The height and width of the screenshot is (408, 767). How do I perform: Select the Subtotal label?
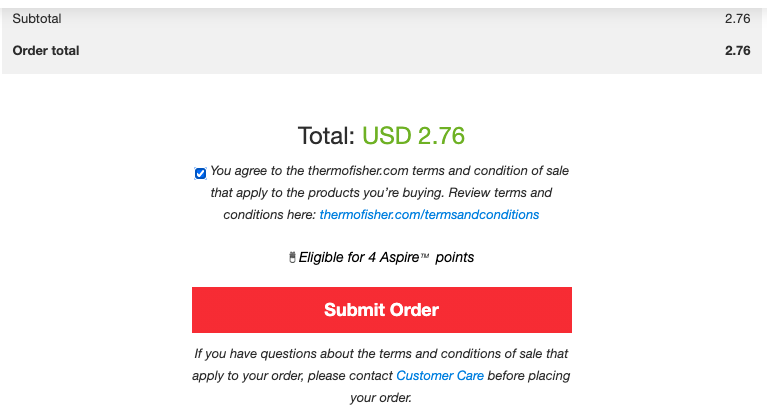[x=37, y=19]
